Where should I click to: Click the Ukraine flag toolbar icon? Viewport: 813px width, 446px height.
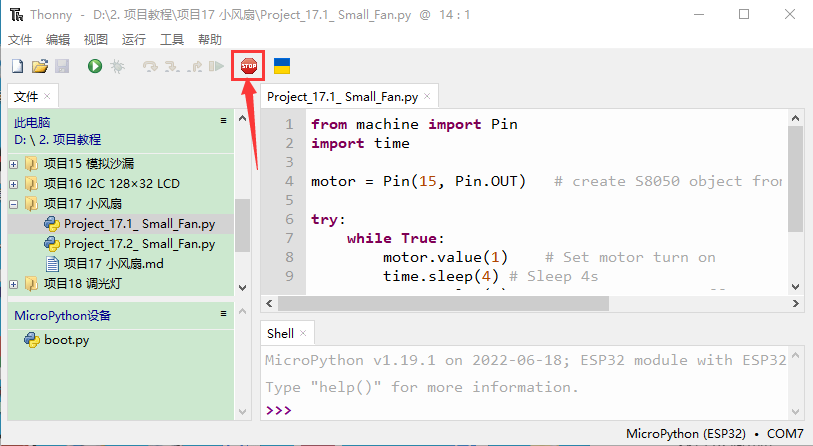282,66
